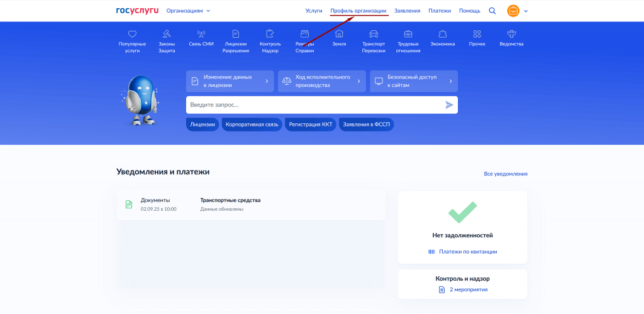Click the scales icon in Ход исполнительного card
Viewport: 644px width, 314px height.
pyautogui.click(x=287, y=81)
